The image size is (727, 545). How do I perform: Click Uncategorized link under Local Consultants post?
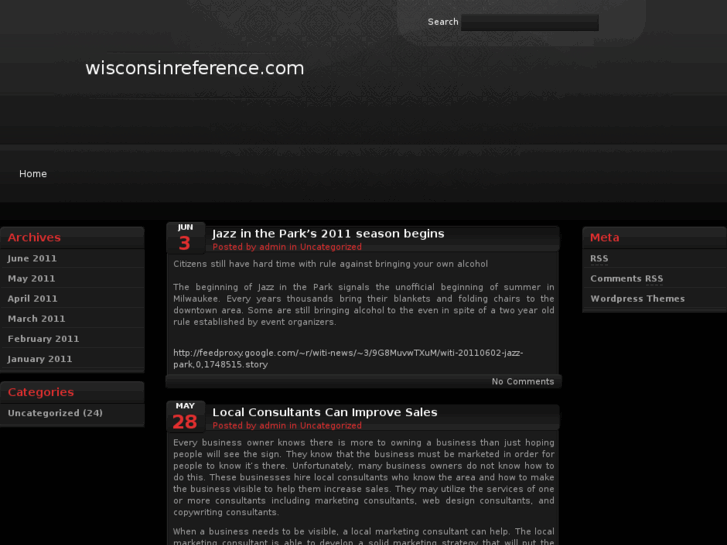331,426
